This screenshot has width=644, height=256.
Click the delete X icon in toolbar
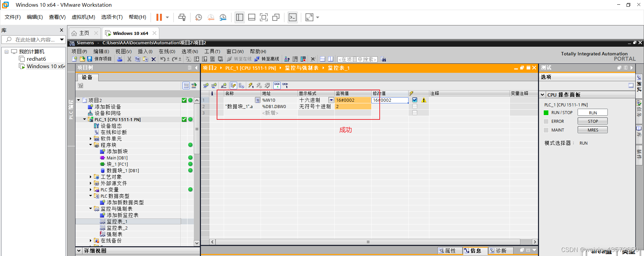(x=154, y=59)
